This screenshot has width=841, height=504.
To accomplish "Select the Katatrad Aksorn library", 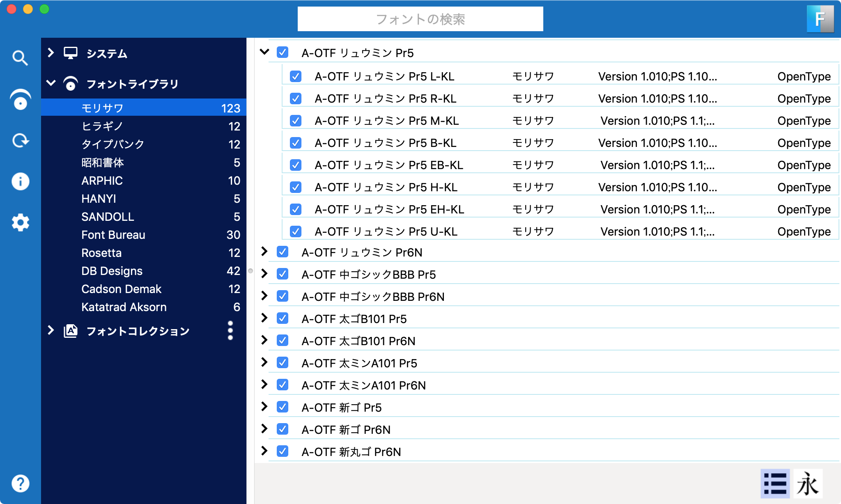I will pos(144,307).
